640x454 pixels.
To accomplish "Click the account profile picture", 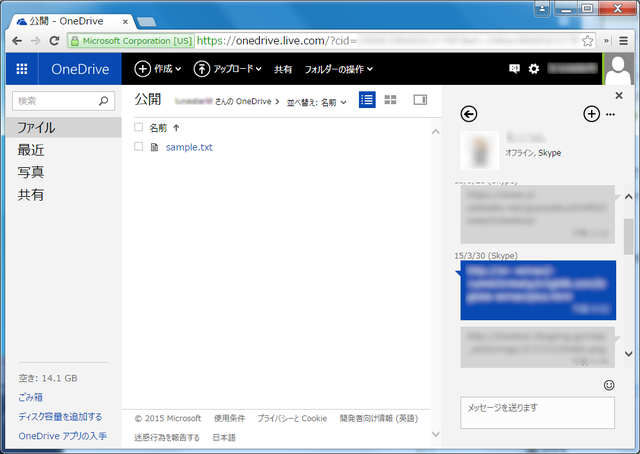I will point(618,69).
